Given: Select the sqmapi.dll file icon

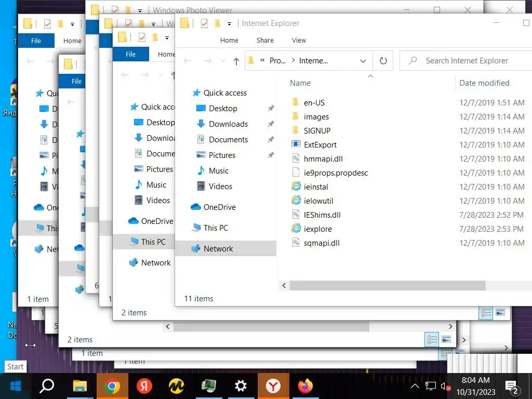Looking at the screenshot, I should 296,243.
